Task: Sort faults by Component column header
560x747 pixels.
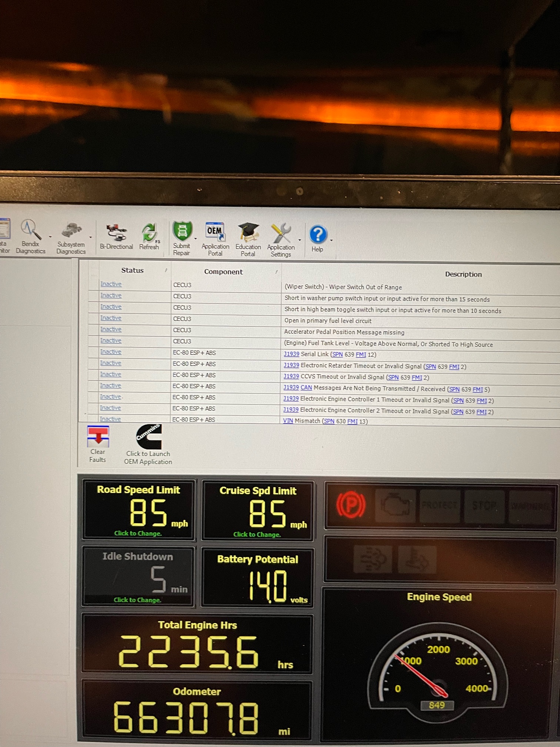Action: pyautogui.click(x=223, y=272)
